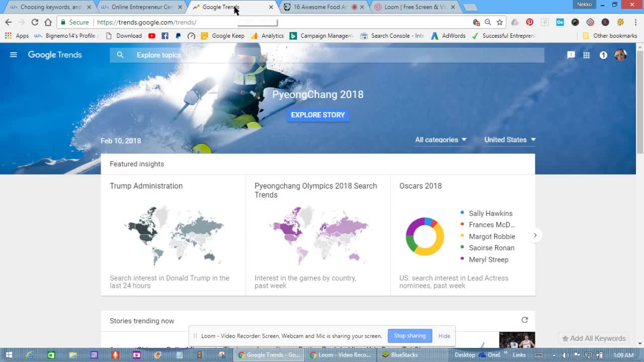Show hidden tray icons arrow

point(554,355)
